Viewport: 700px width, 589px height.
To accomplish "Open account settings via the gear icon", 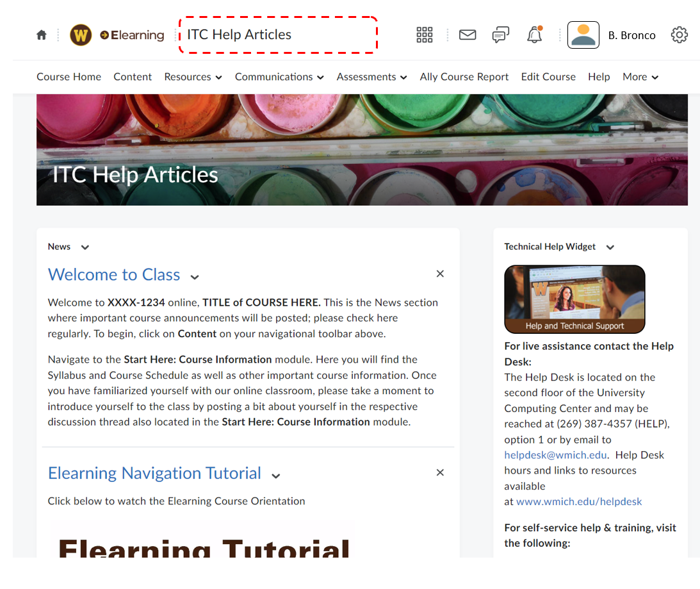I will tap(680, 35).
